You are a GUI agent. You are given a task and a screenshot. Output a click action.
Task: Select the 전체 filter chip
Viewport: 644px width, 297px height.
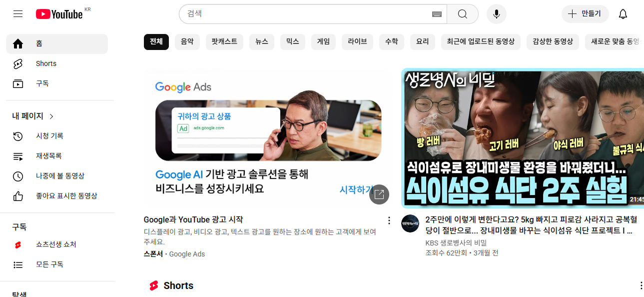tap(156, 42)
